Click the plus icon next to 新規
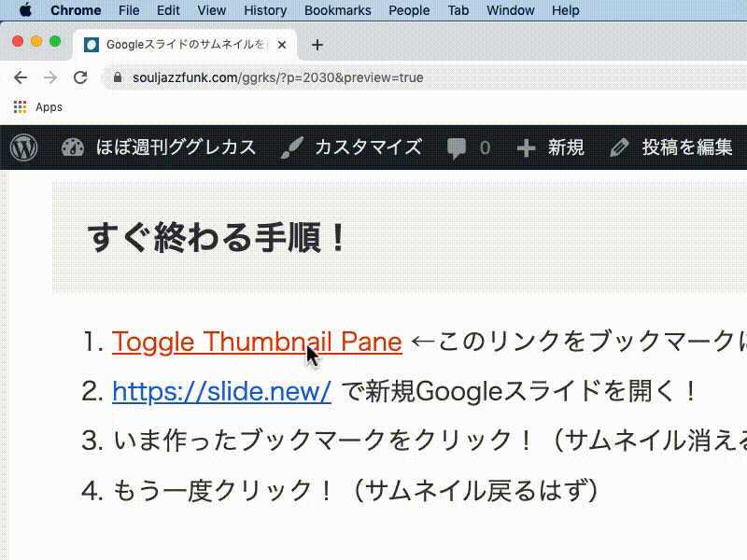747x560 pixels. click(x=525, y=147)
